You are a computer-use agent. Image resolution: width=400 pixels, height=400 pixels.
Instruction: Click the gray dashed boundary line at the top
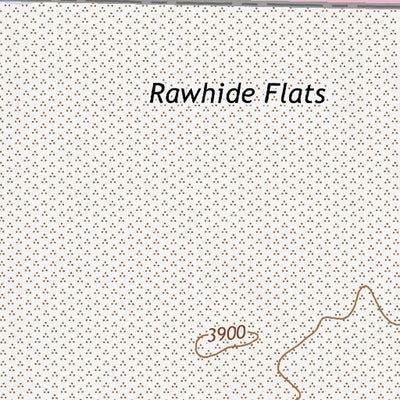pos(200,3)
